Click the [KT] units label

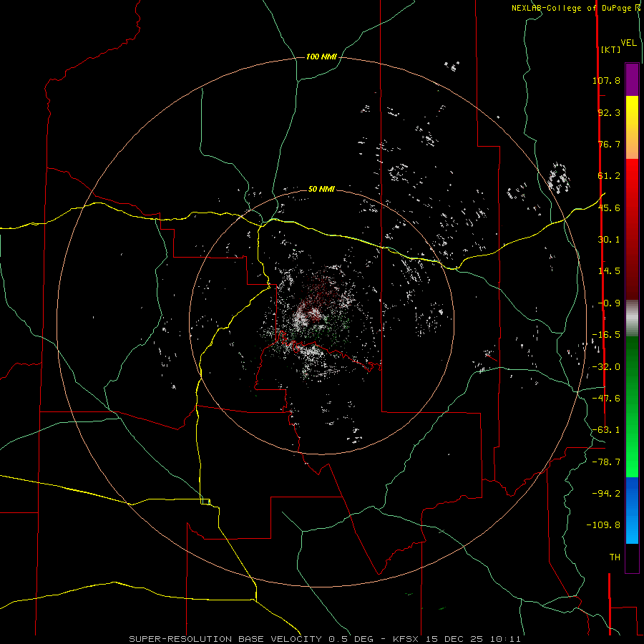point(611,49)
